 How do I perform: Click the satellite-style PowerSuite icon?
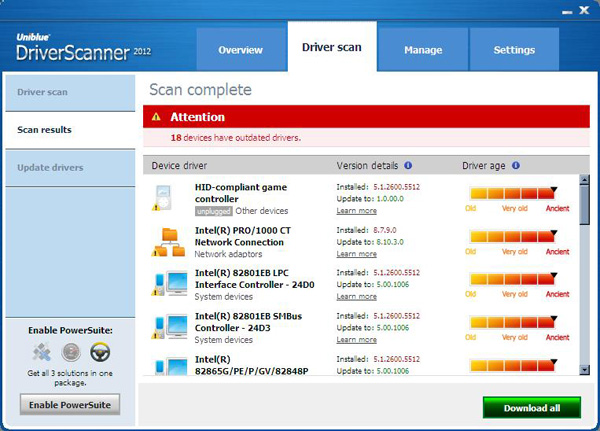[x=42, y=352]
